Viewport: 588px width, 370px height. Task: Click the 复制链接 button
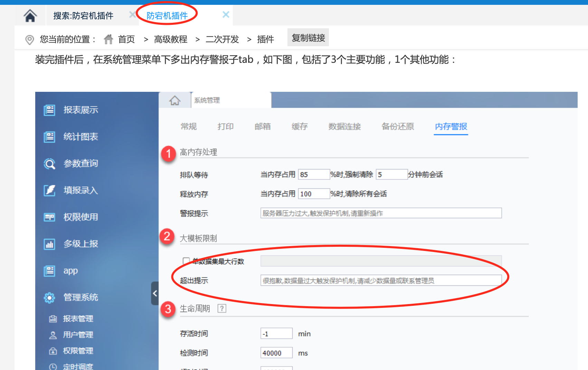308,38
